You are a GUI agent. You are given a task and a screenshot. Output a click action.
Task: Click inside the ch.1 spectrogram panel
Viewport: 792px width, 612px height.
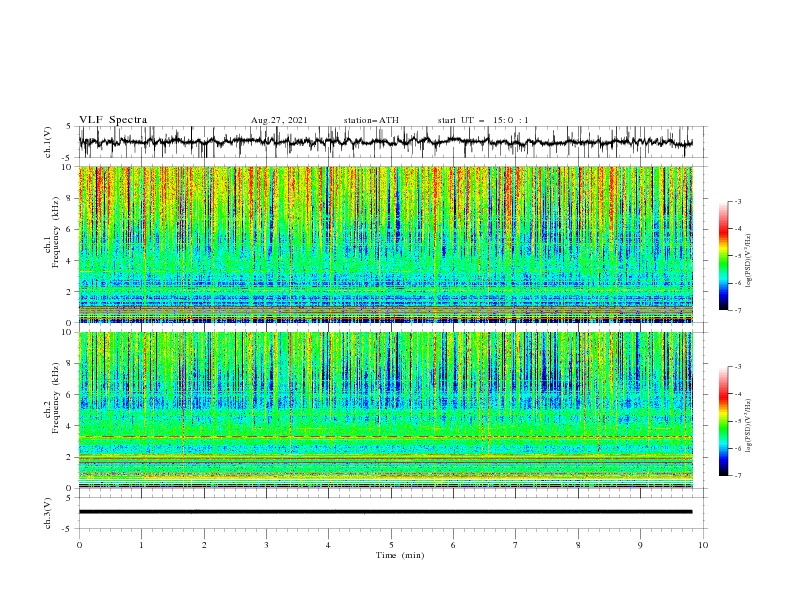click(x=386, y=244)
